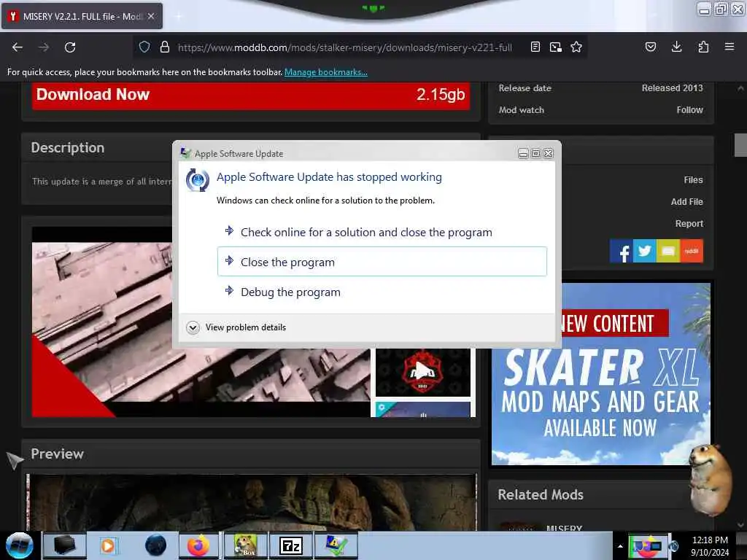This screenshot has height=560, width=747.
Task: Open the checkmark monitor taskbar icon
Action: [x=336, y=545]
